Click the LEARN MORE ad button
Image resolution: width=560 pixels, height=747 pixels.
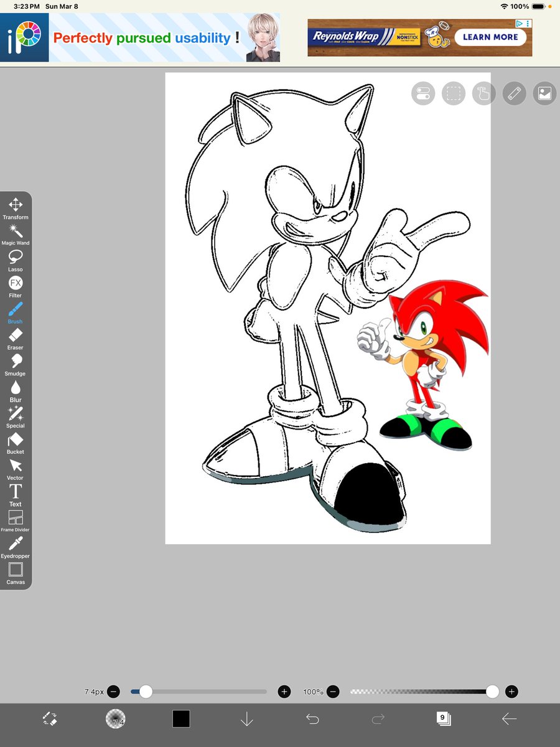tap(490, 37)
